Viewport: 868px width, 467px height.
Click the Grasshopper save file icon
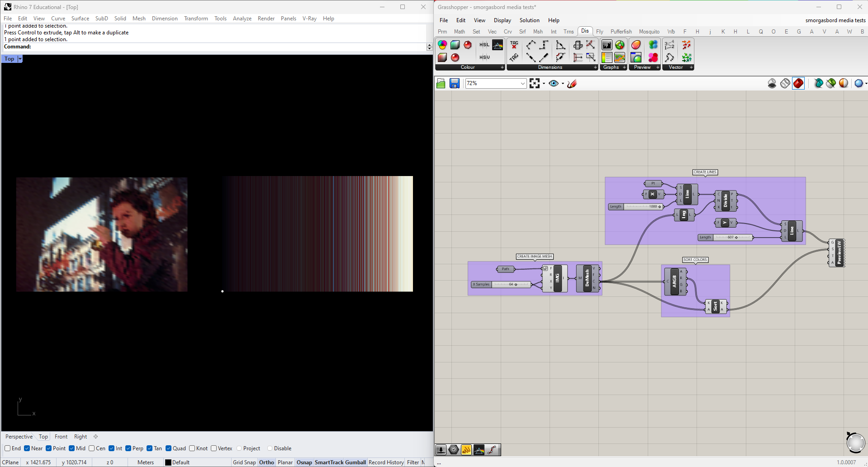click(454, 83)
